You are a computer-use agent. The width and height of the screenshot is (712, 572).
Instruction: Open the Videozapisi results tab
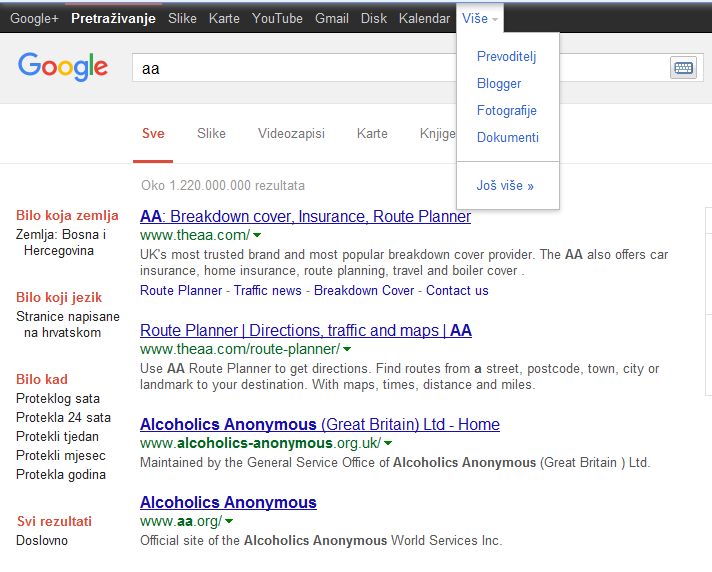[291, 133]
